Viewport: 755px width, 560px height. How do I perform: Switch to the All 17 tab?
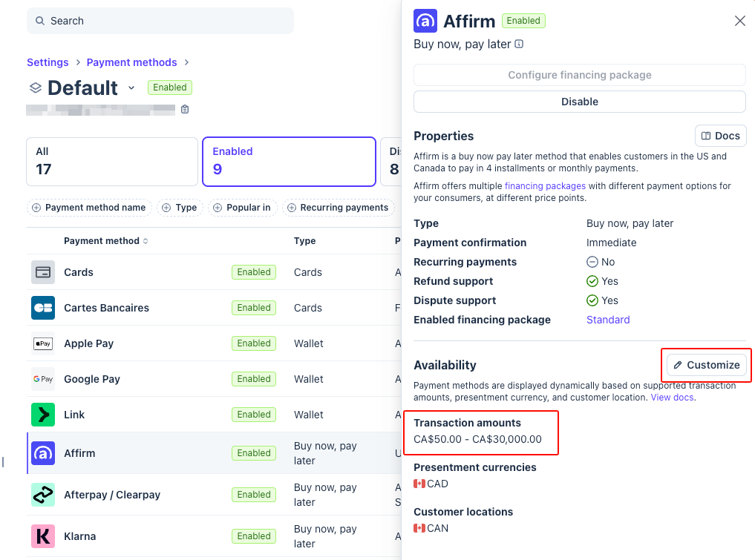(x=111, y=161)
